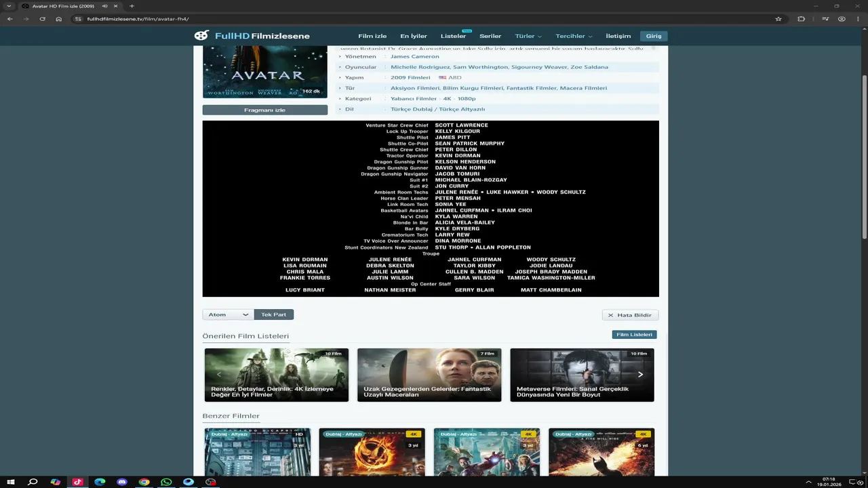Viewport: 868px width, 488px height.
Task: Open director James Cameron link
Action: pos(415,56)
